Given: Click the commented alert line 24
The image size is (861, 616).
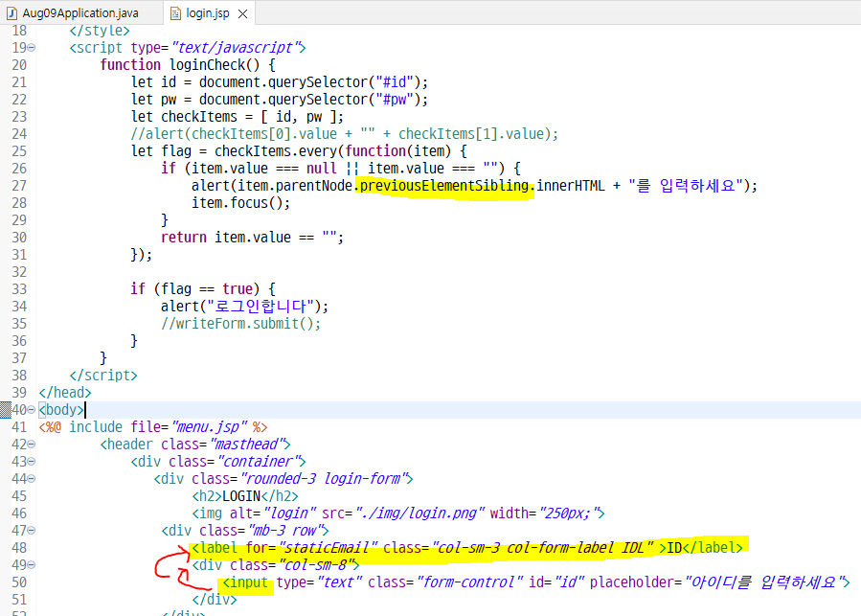Looking at the screenshot, I should [x=344, y=134].
